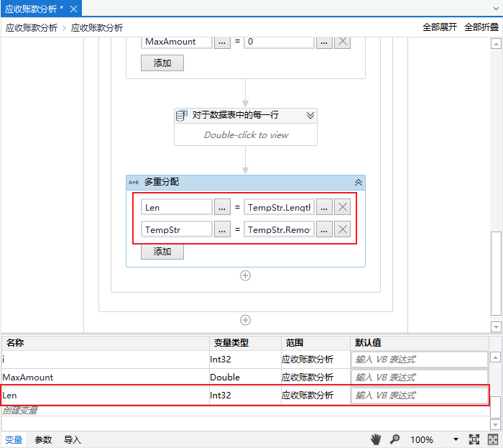Switch to the 参数 tab
The image size is (503, 448).
click(x=43, y=439)
